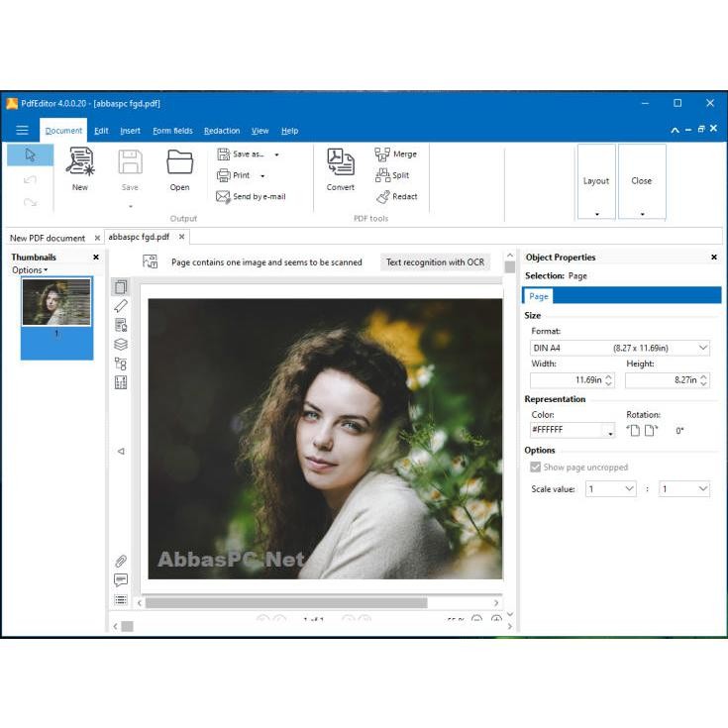Create a New PDF document
This screenshot has width=728, height=728.
pos(80,169)
